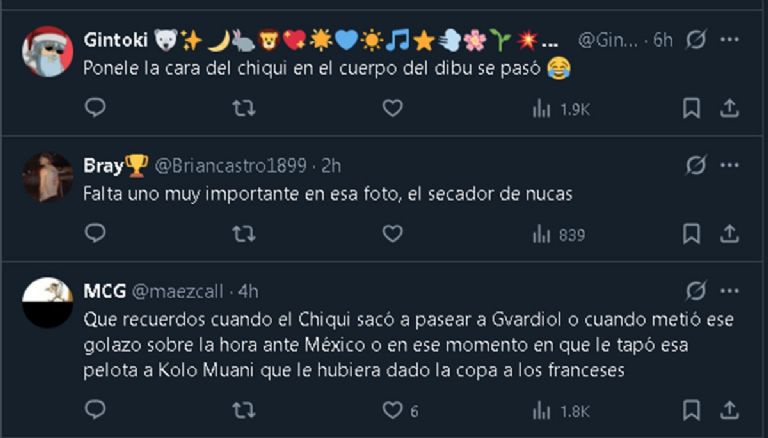Image resolution: width=768 pixels, height=438 pixels.
Task: Reply to Gintoki's tweet
Action: pyautogui.click(x=94, y=108)
